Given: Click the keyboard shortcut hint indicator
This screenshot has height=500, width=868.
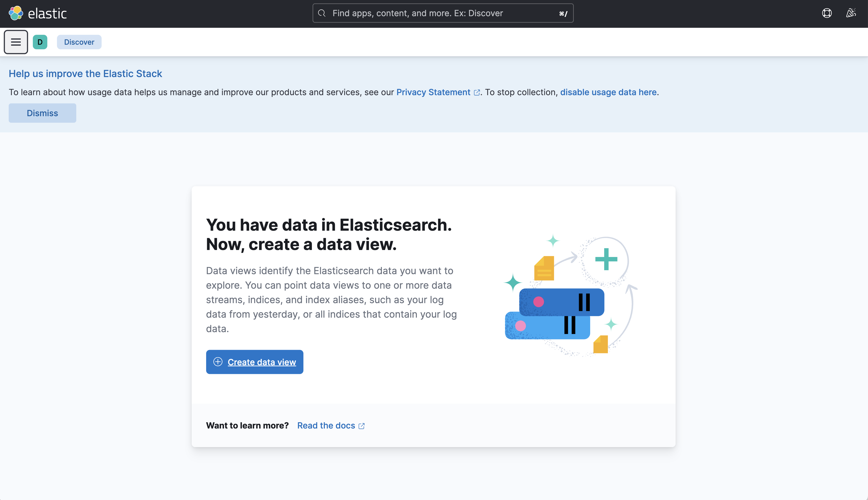Looking at the screenshot, I should (x=562, y=13).
